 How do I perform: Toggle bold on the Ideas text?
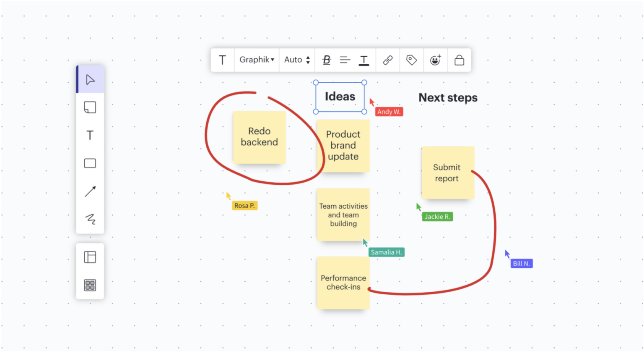tap(326, 60)
